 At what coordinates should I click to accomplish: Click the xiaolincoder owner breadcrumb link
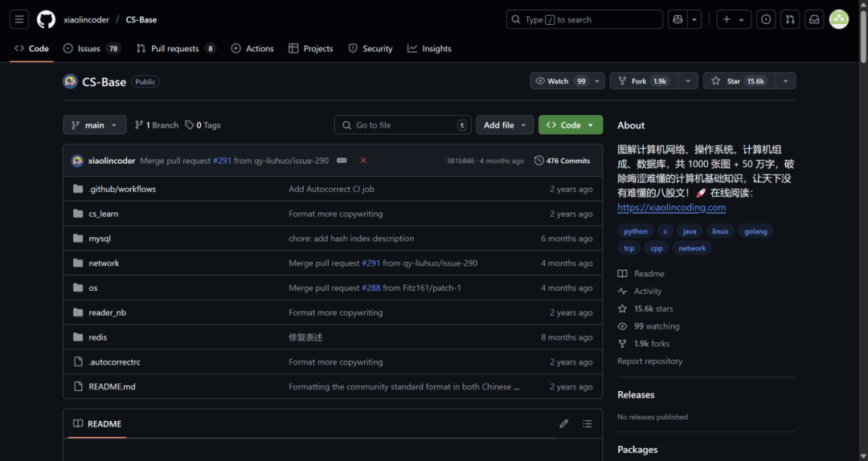pyautogui.click(x=86, y=19)
